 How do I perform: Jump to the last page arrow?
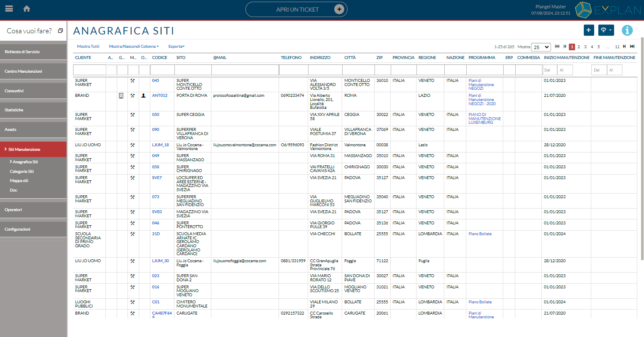pyautogui.click(x=632, y=47)
